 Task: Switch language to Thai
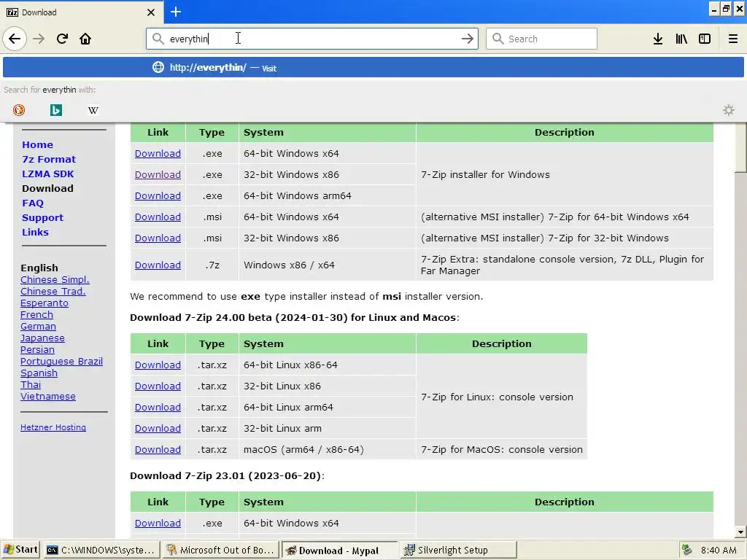[31, 384]
